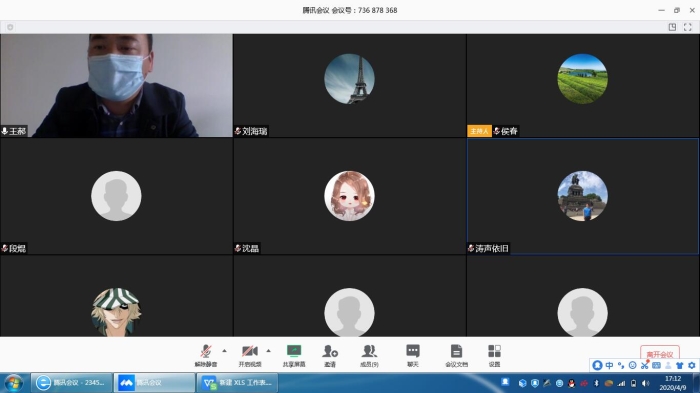The height and width of the screenshot is (393, 700).
Task: Unmute microphone with 解除静音 button
Action: (x=206, y=356)
